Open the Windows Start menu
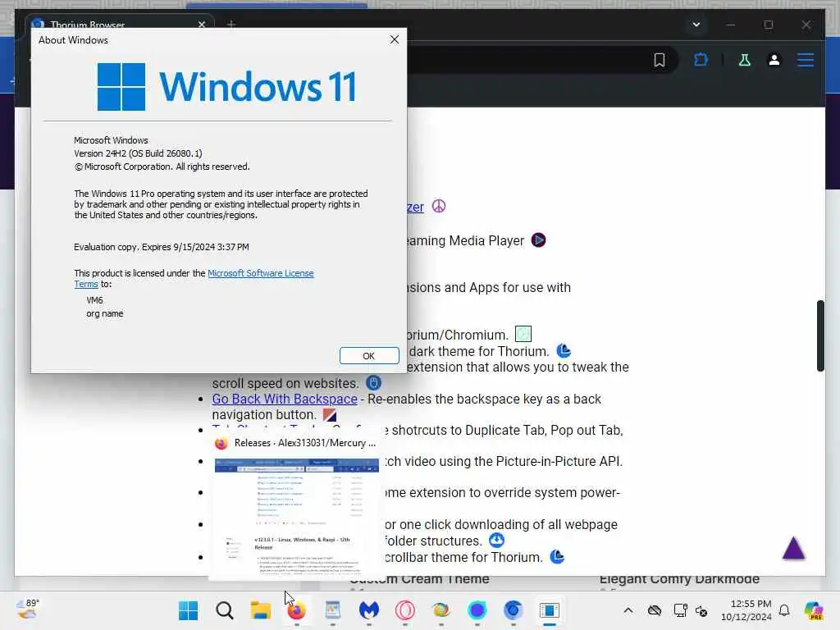The width and height of the screenshot is (840, 630). point(188,610)
